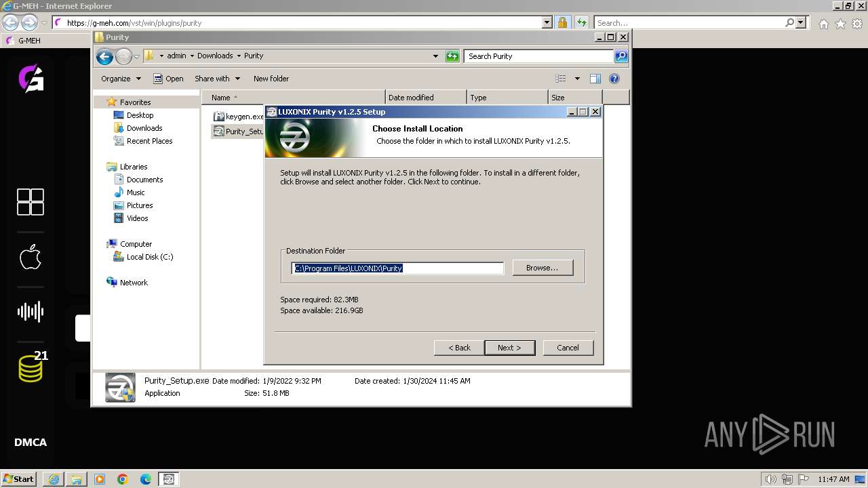Click the DMCA link on G-MEH page
The width and height of the screenshot is (868, 488).
pos(31,443)
